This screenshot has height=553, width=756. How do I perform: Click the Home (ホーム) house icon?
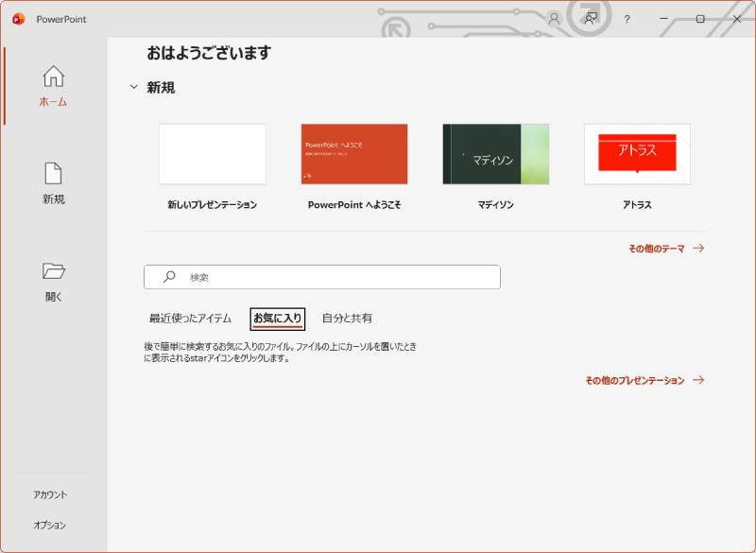(x=54, y=77)
